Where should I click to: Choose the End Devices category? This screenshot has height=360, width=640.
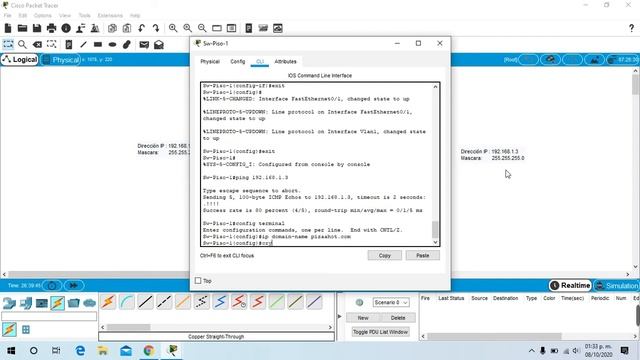[26, 303]
